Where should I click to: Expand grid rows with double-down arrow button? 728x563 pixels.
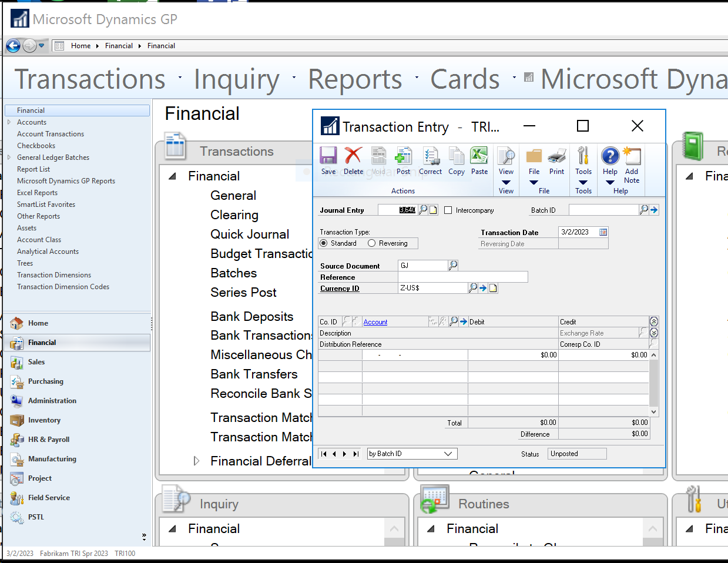click(x=654, y=333)
